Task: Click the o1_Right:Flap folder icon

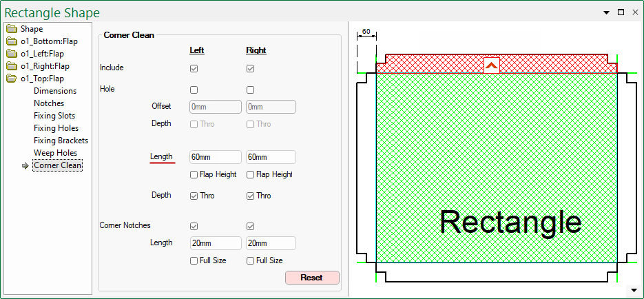Action: pos(12,66)
